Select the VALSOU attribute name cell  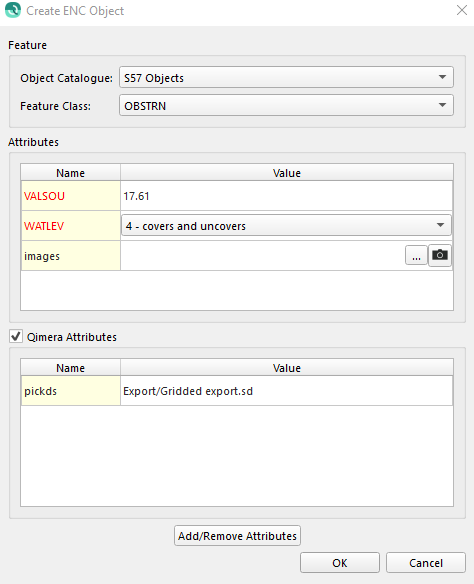pos(71,196)
